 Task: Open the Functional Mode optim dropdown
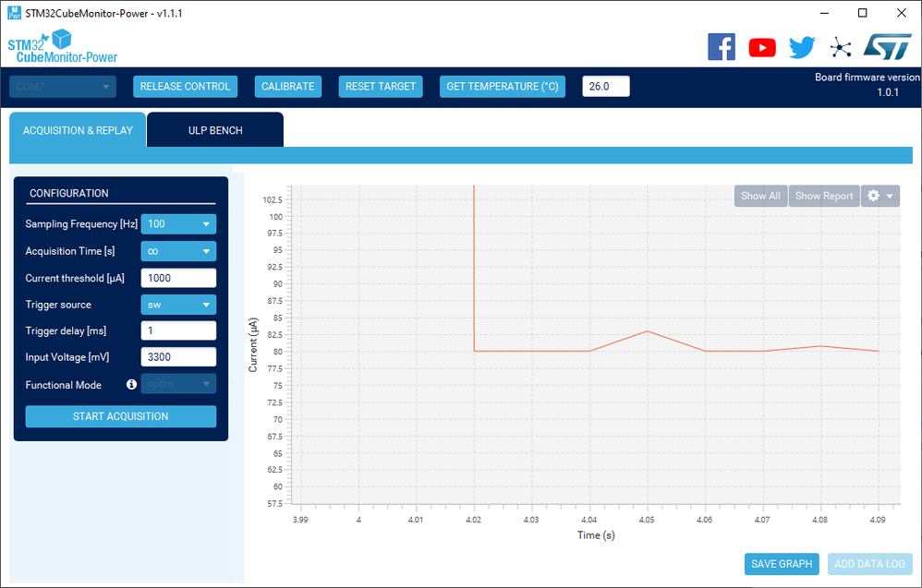(178, 384)
